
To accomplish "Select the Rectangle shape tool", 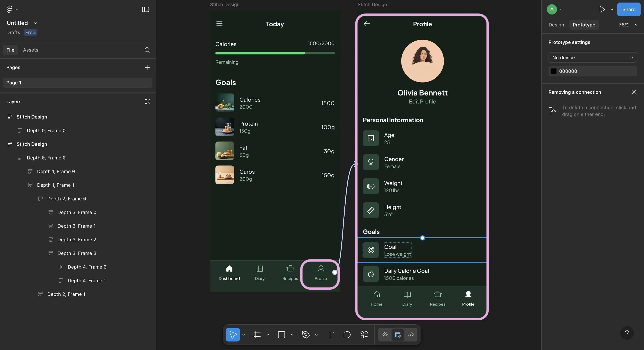I will 281,334.
